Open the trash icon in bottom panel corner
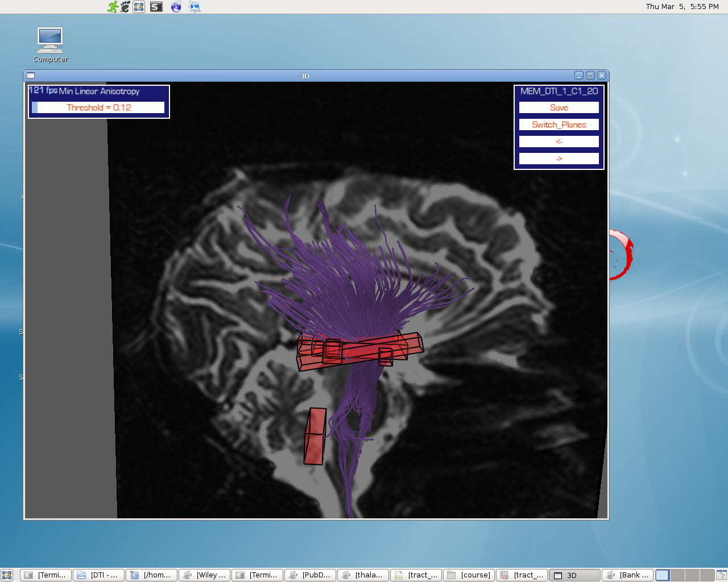 click(721, 575)
